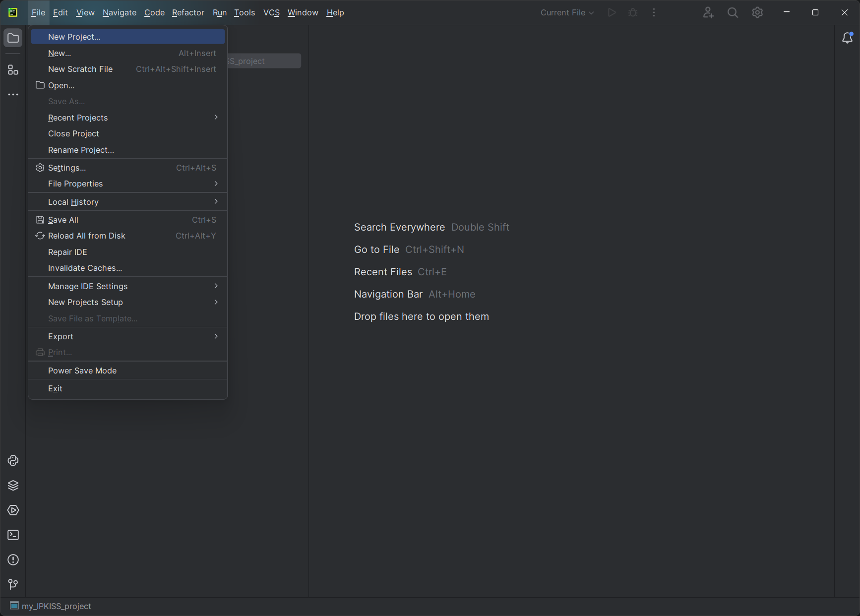Show notifications via the bell icon

coord(847,38)
